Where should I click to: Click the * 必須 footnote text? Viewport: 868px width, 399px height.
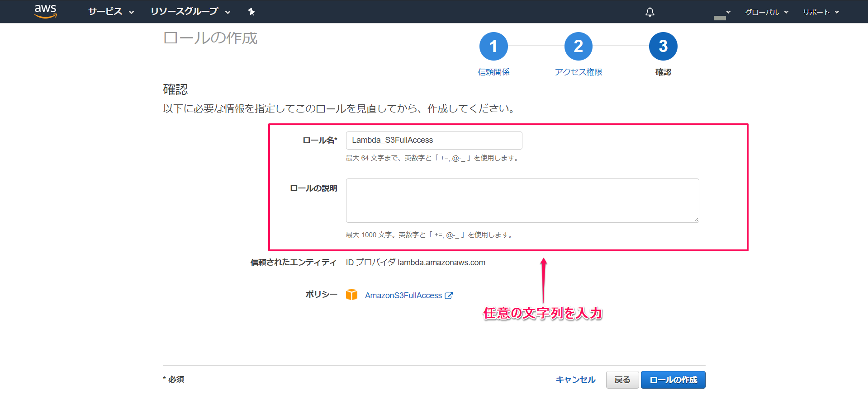pos(174,379)
